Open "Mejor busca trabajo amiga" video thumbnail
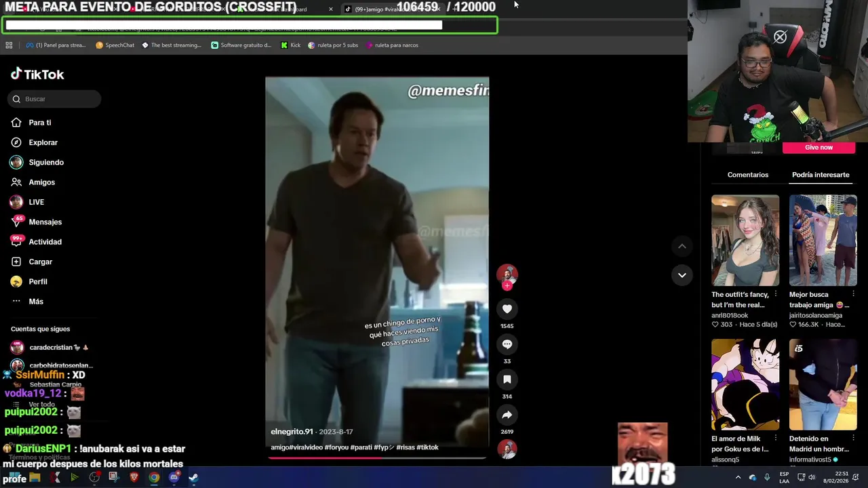The width and height of the screenshot is (868, 488). [x=823, y=240]
